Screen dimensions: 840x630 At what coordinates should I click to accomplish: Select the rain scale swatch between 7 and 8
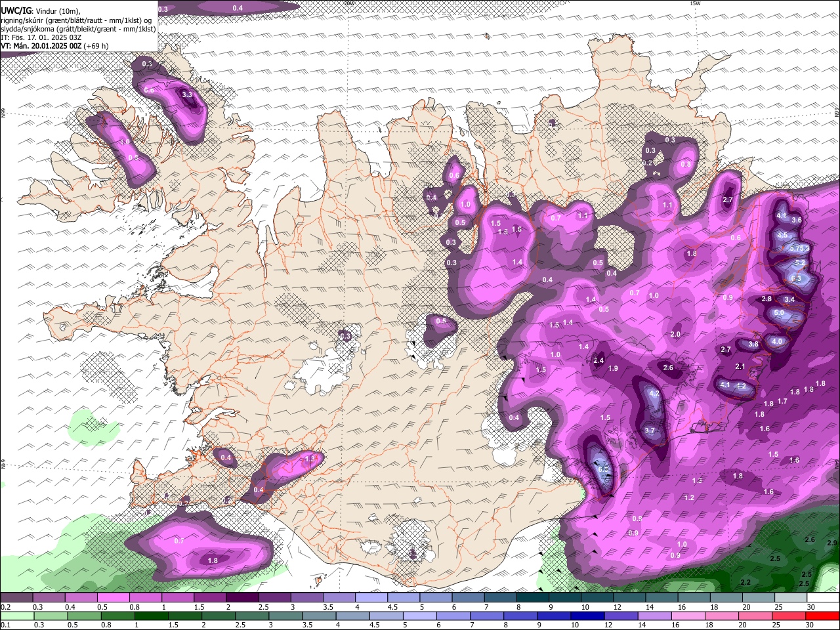tap(487, 616)
